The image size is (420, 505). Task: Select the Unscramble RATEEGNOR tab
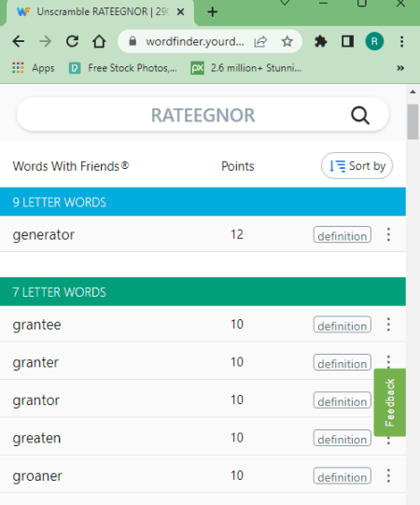100,12
